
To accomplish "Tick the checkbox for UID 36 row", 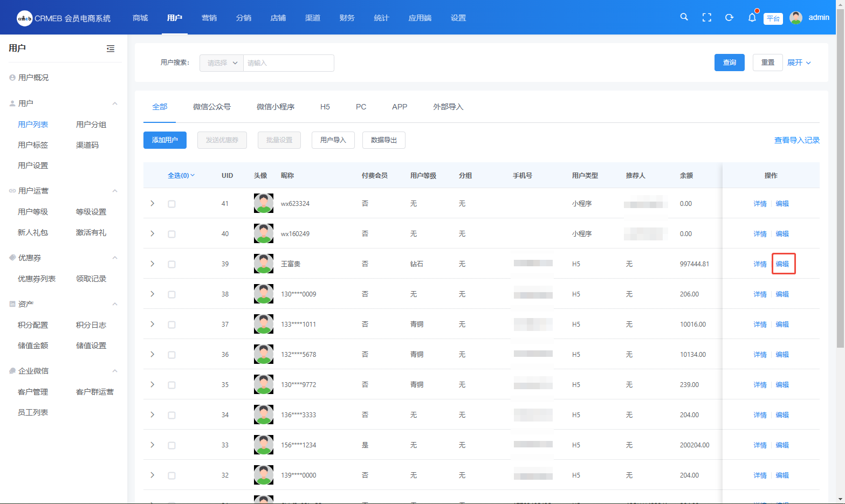I will 171,355.
